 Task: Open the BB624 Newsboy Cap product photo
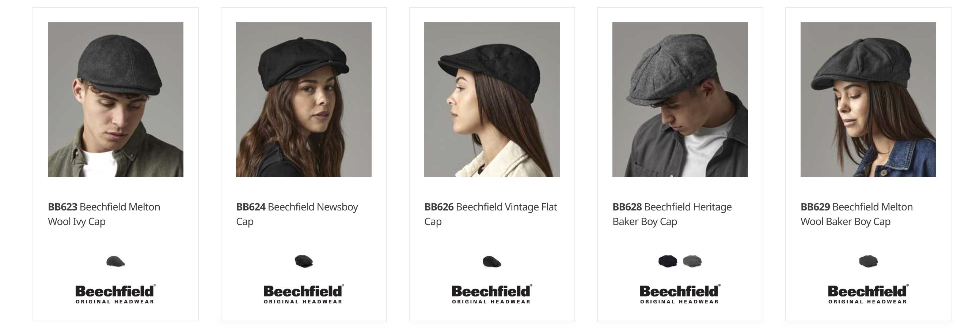pos(304,100)
